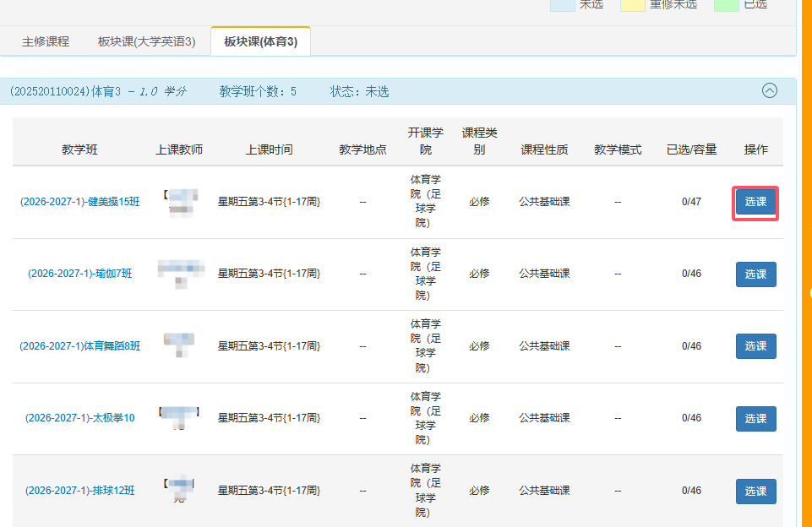
Task: Select the 板块课(体育3) tab
Action: 260,41
